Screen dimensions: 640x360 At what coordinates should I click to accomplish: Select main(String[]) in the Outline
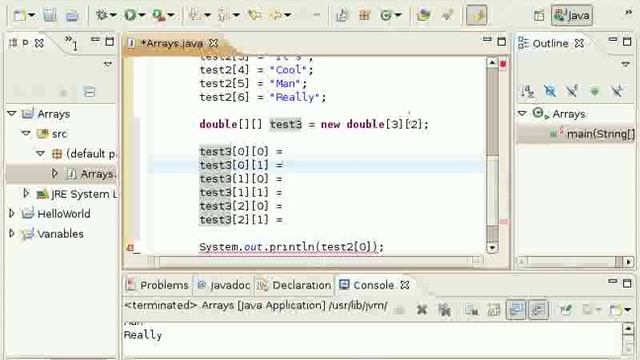tap(600, 134)
